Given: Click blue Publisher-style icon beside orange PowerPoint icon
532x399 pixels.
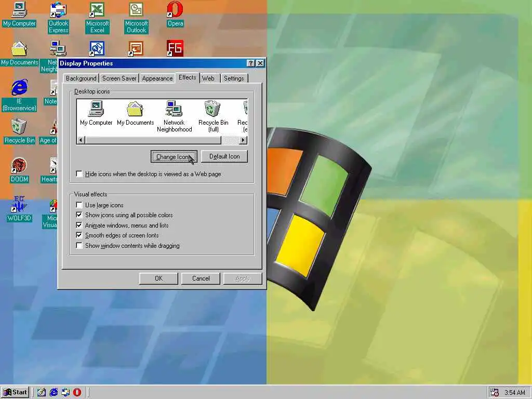Looking at the screenshot, I should point(97,48).
